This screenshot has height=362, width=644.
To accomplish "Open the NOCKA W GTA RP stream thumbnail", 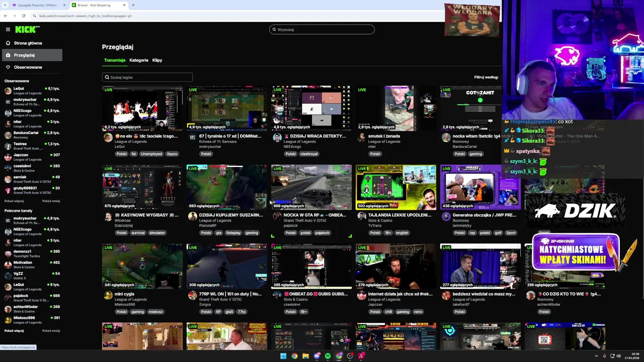I will pos(311,187).
